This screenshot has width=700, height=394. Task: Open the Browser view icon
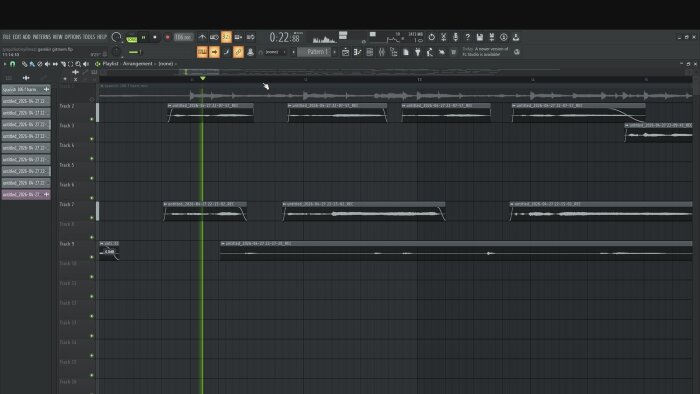point(394,52)
